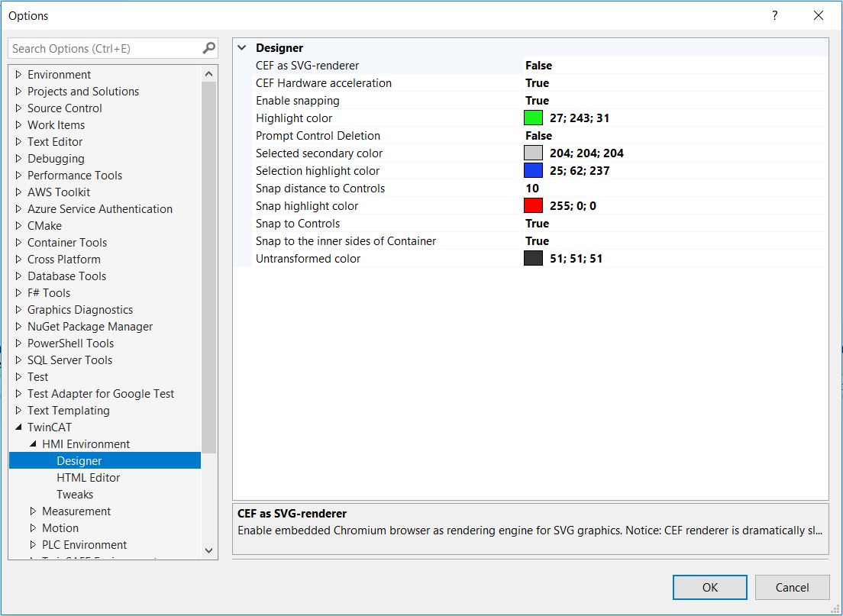Click the gray Selected secondary color swatch
The height and width of the screenshot is (616, 843).
pos(533,153)
